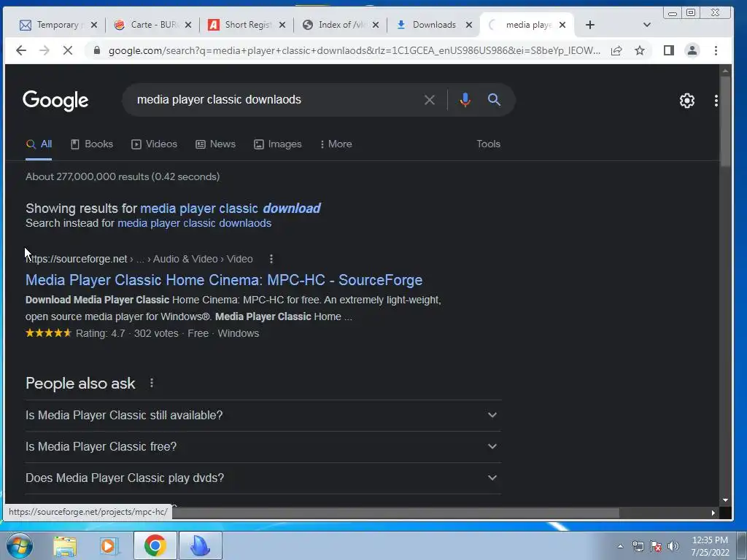The image size is (747, 560).
Task: View site information padlock icon
Action: pyautogui.click(x=97, y=50)
